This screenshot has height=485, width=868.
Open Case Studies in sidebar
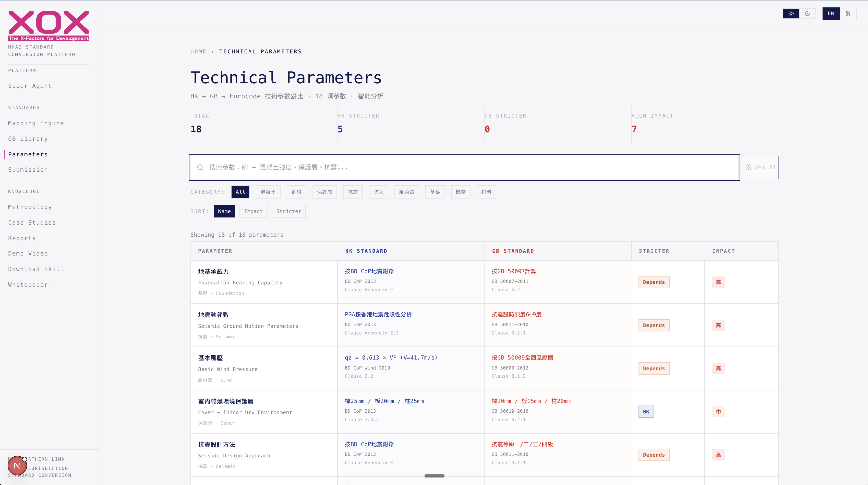pos(32,223)
